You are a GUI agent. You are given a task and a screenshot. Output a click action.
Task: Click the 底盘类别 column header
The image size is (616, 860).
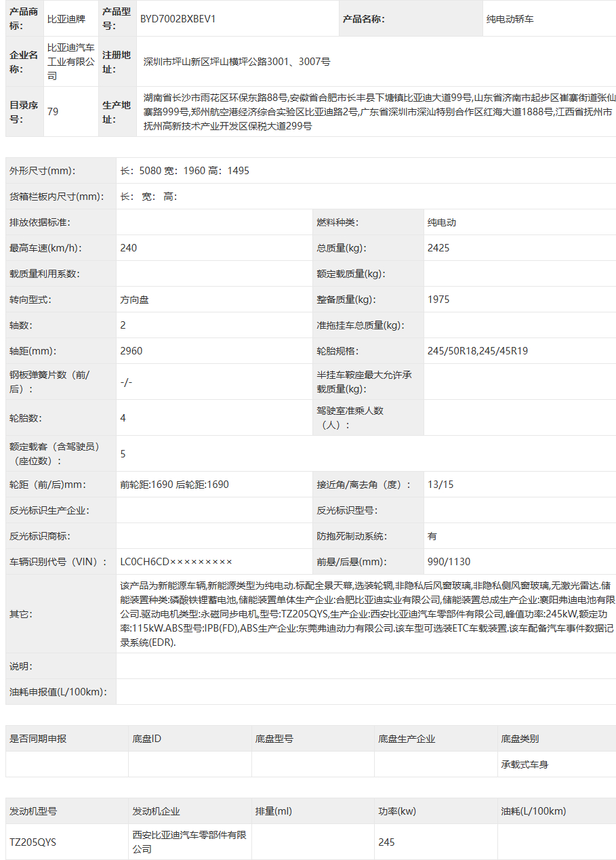[520, 739]
